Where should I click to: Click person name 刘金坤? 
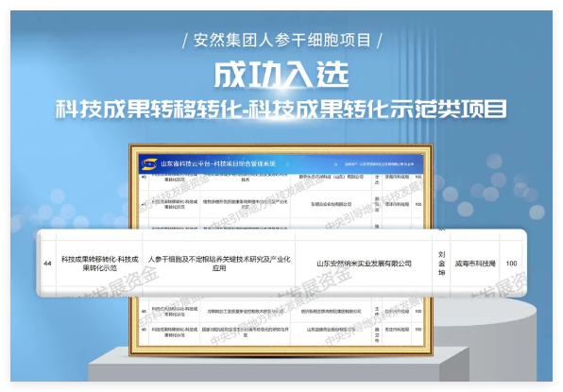point(441,264)
